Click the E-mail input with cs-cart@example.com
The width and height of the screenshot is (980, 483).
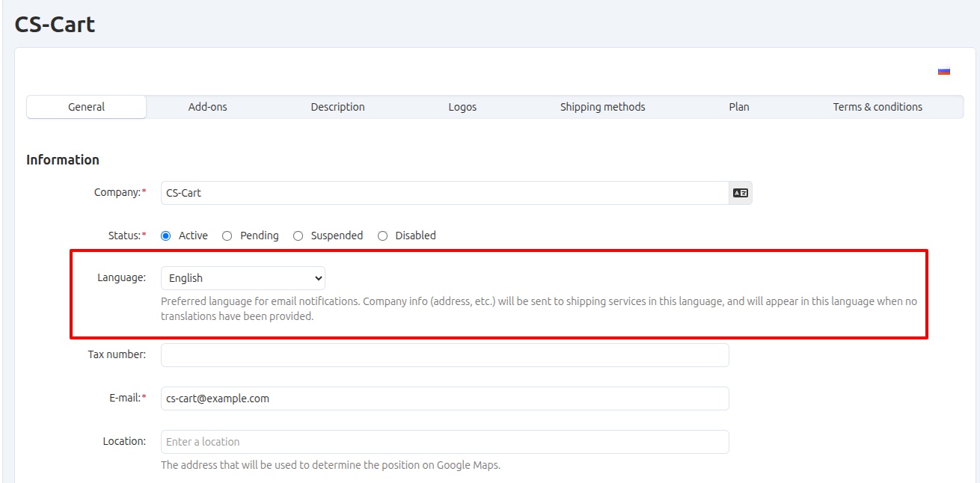coord(445,399)
